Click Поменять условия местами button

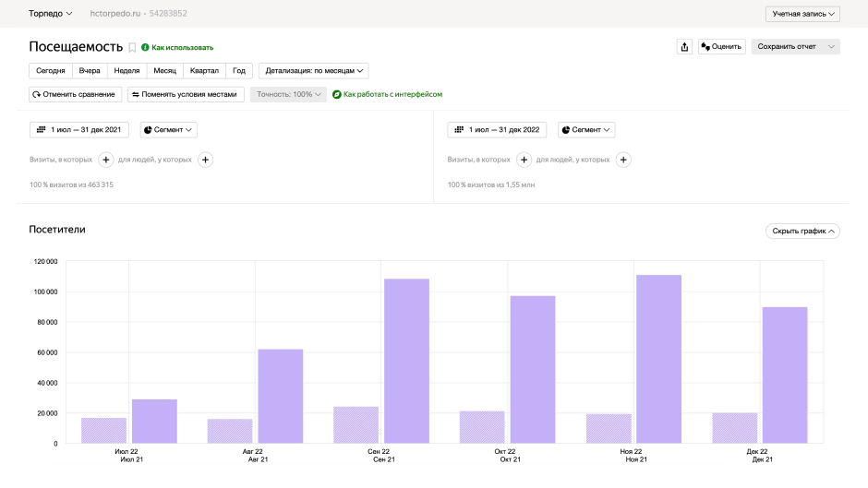pyautogui.click(x=186, y=95)
